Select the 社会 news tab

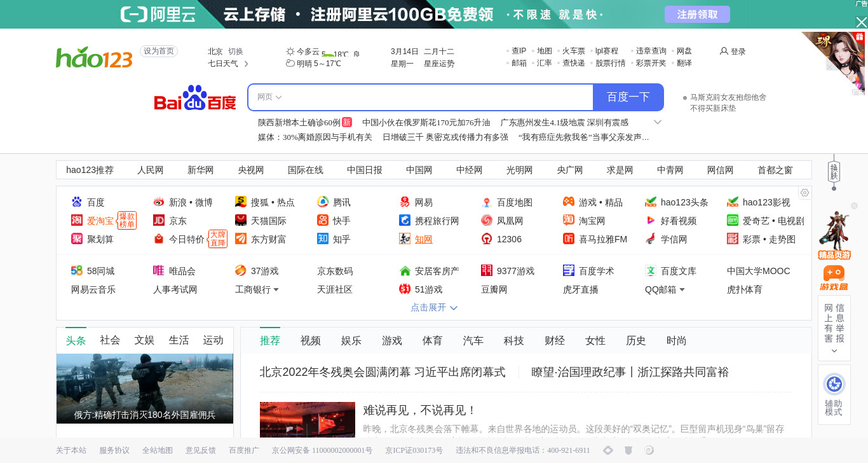click(x=110, y=340)
